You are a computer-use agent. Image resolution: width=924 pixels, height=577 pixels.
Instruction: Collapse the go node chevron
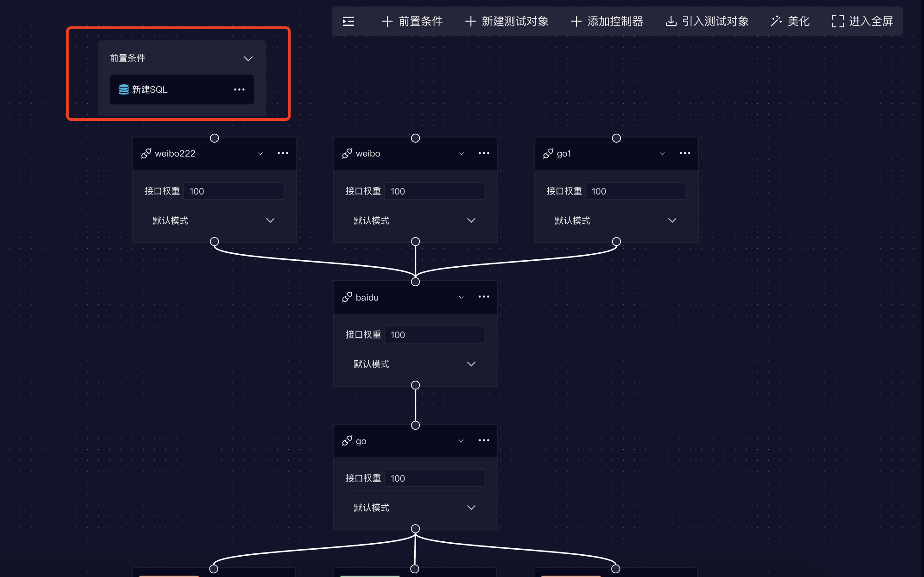pos(461,441)
